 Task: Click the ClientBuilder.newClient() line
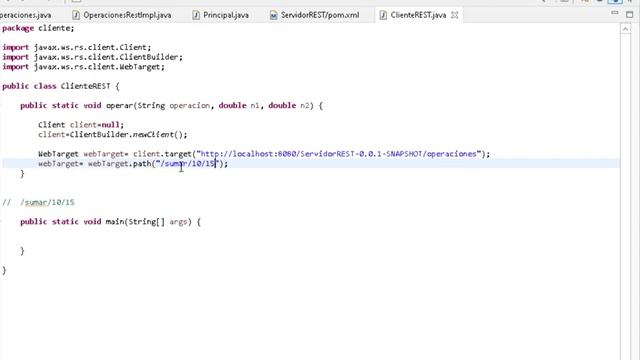(x=113, y=135)
